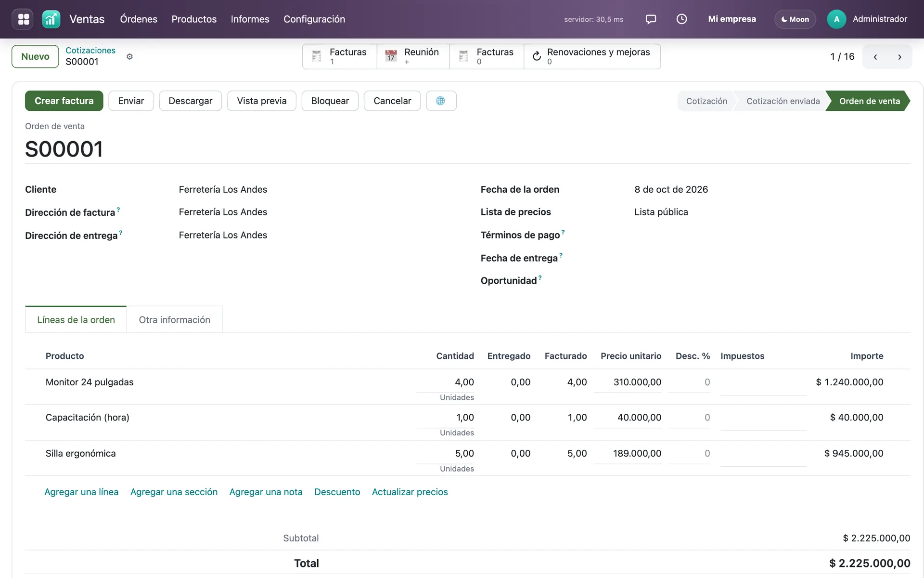Click the Vista previa button
The width and height of the screenshot is (924, 578).
pyautogui.click(x=262, y=101)
